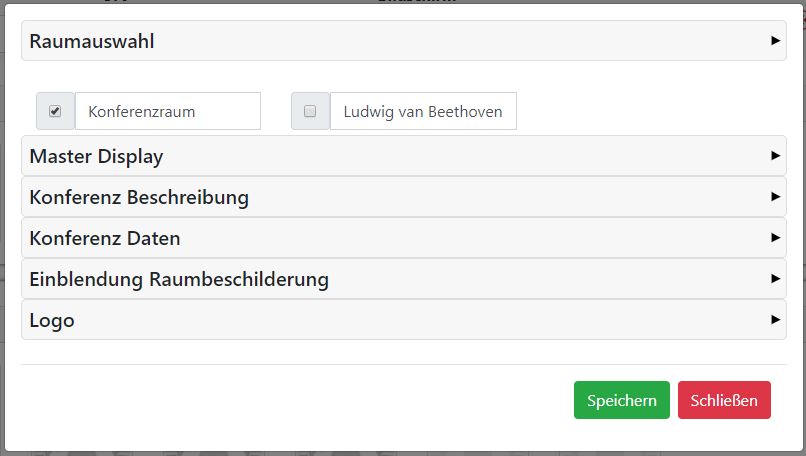The width and height of the screenshot is (806, 456).
Task: Click the dimmed backdrop below the dialog
Action: pos(400,450)
